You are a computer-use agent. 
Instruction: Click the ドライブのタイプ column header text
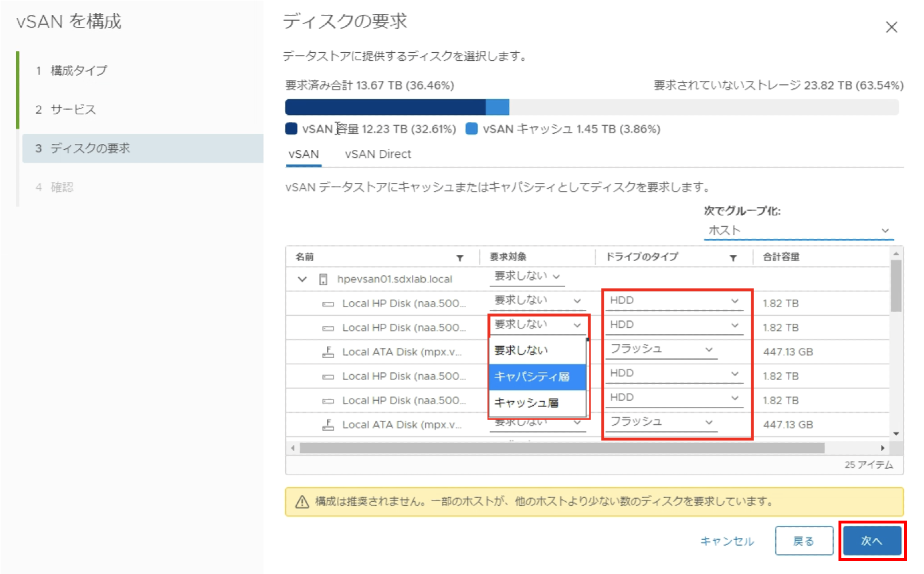(x=642, y=257)
